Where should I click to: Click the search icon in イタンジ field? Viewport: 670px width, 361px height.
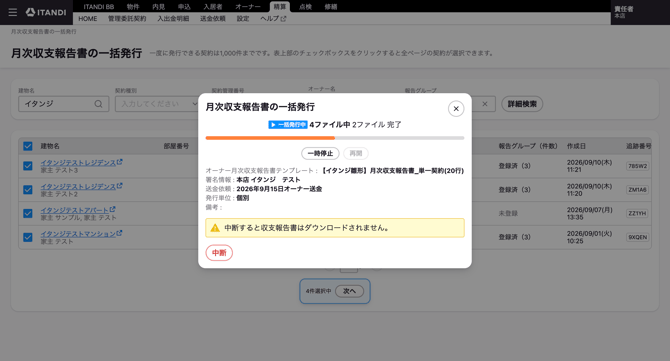pyautogui.click(x=98, y=104)
